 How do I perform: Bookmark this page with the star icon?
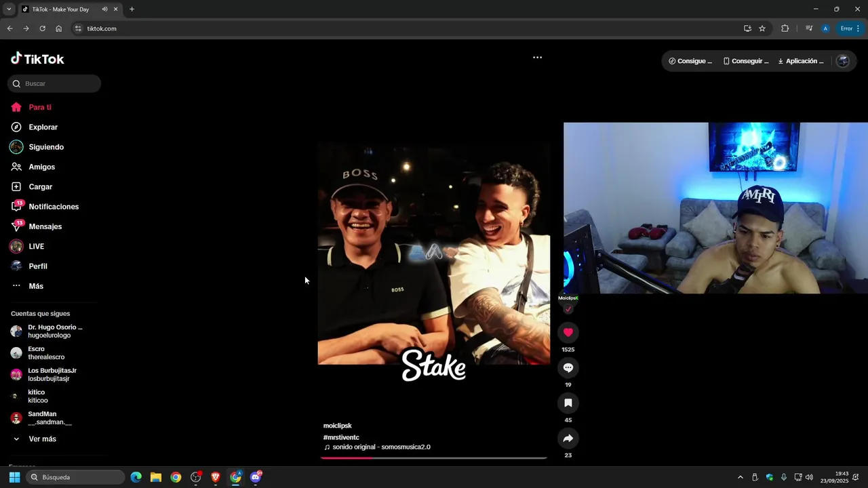(762, 28)
